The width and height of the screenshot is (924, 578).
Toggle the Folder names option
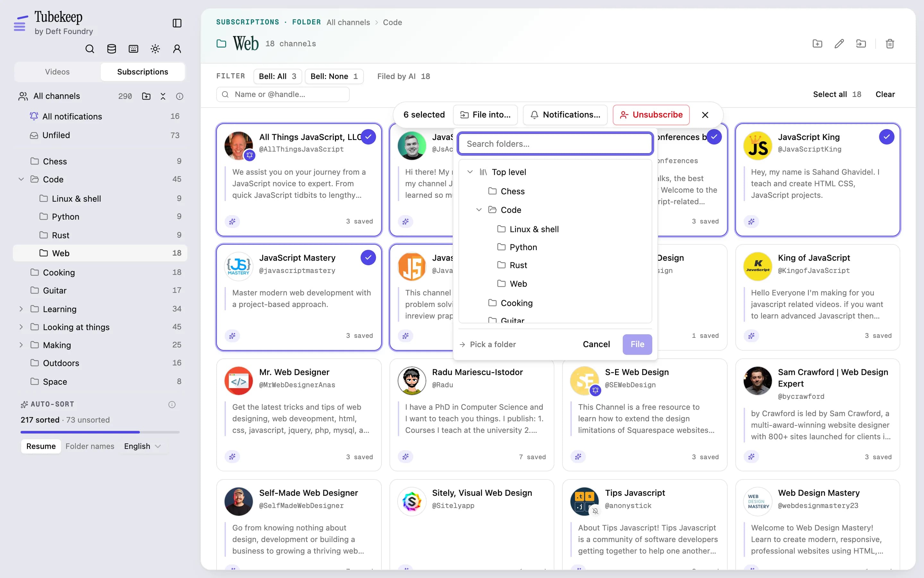[x=90, y=446]
